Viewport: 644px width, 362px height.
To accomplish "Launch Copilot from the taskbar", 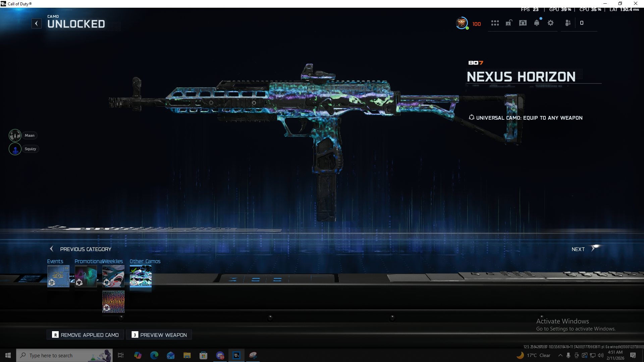I will [138, 355].
